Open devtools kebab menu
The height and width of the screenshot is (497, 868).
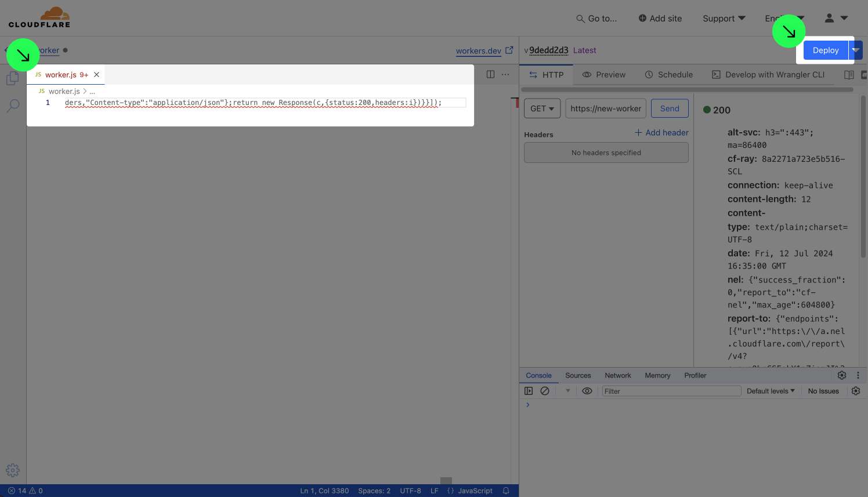[858, 375]
